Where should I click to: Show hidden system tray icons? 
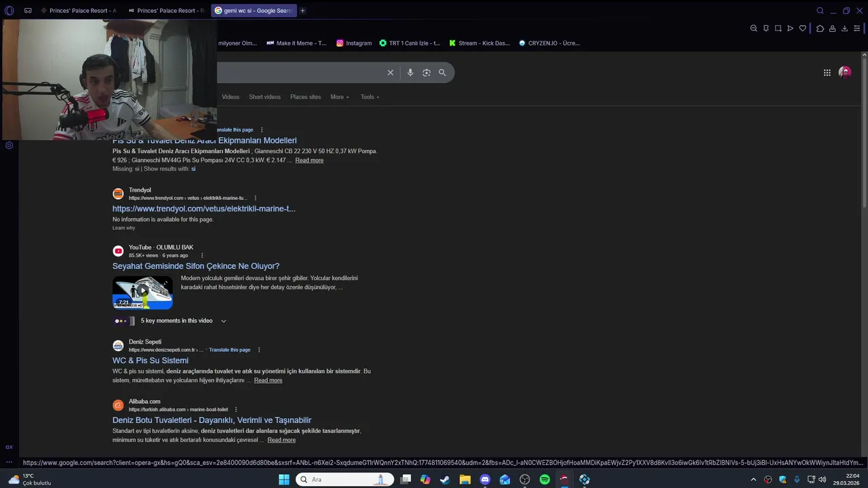pos(753,479)
